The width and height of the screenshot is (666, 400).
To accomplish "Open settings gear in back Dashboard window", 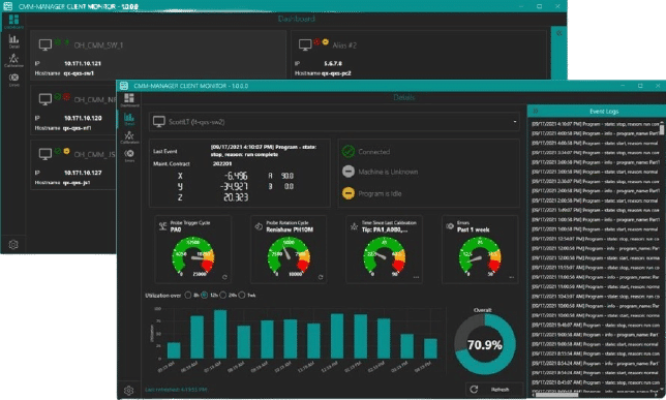I will point(13,245).
